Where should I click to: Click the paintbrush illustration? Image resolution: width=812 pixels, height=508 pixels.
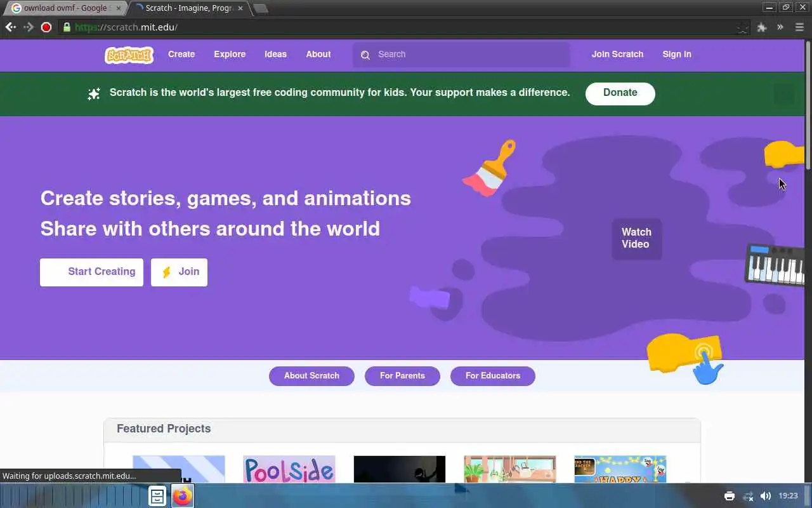(489, 168)
